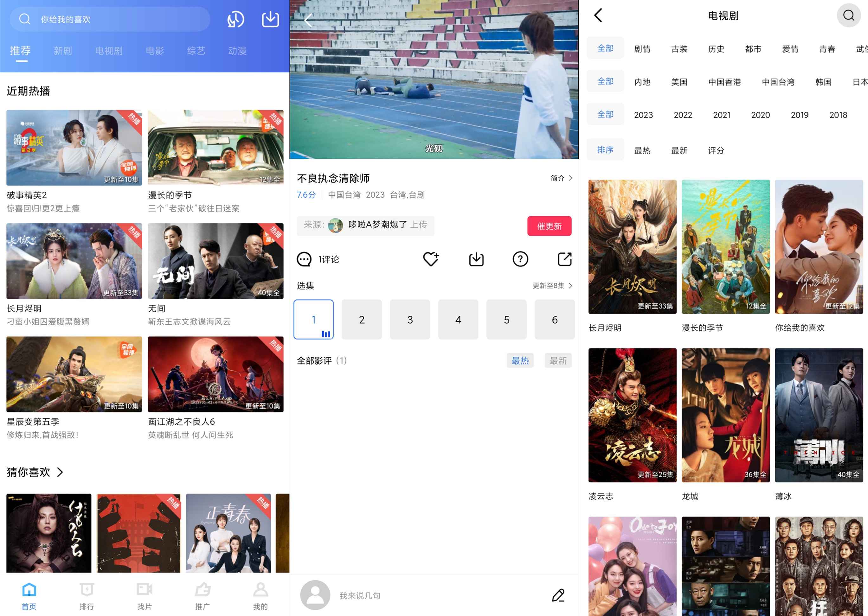Click the download episode icon
The image size is (868, 616).
pyautogui.click(x=476, y=259)
